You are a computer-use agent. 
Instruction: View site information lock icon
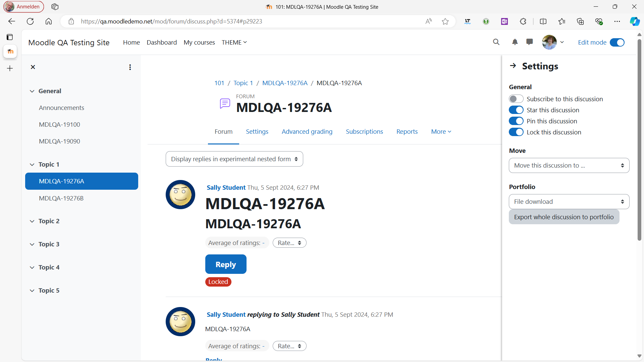pyautogui.click(x=71, y=21)
